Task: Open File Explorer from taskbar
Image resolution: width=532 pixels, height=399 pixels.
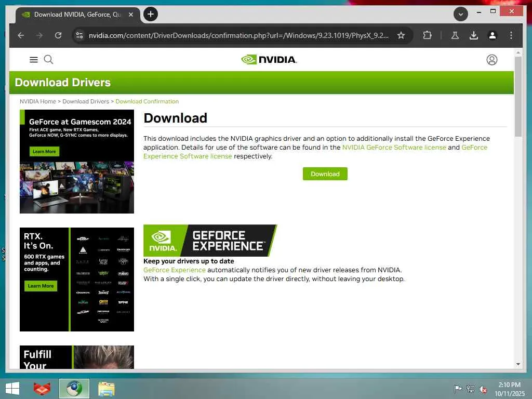Action: [107, 389]
